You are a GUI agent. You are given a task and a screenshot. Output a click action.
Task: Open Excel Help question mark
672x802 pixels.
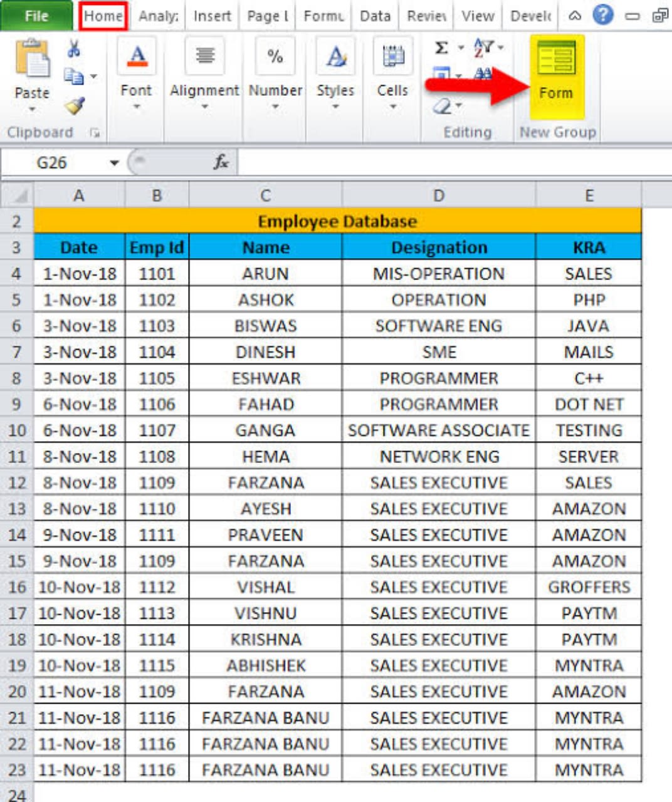click(603, 15)
